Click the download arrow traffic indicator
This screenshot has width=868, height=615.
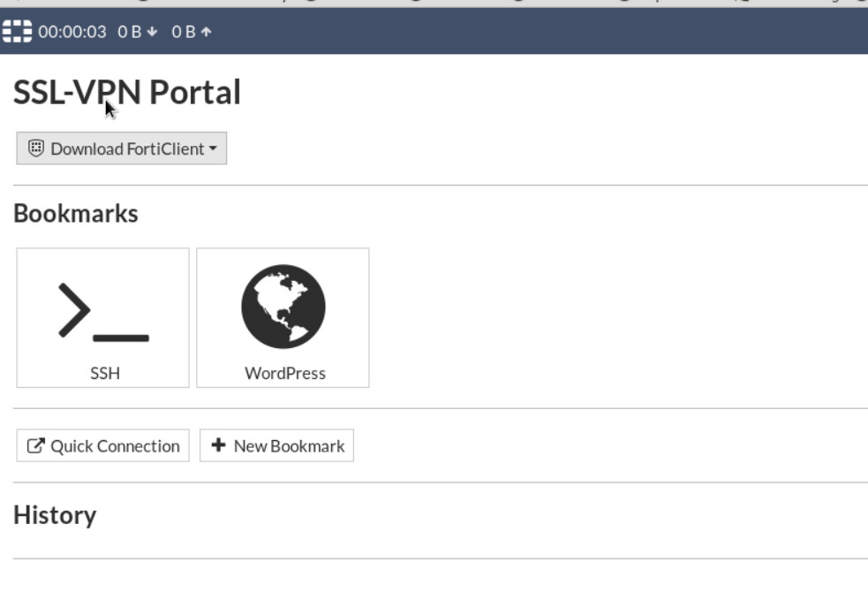152,32
